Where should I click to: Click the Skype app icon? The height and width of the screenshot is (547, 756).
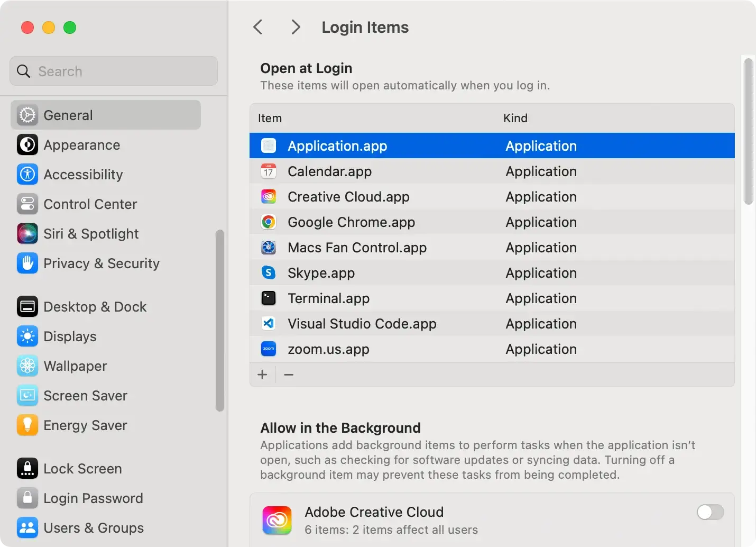[x=269, y=273]
